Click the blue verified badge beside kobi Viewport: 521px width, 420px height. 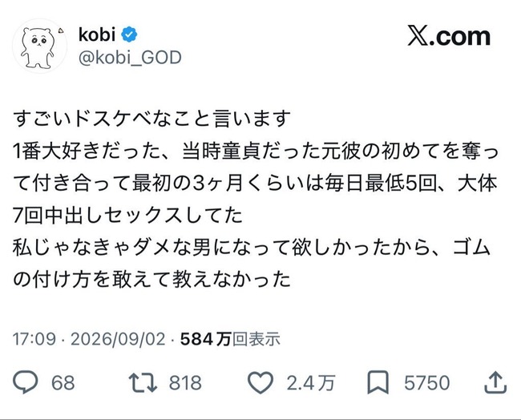click(129, 34)
